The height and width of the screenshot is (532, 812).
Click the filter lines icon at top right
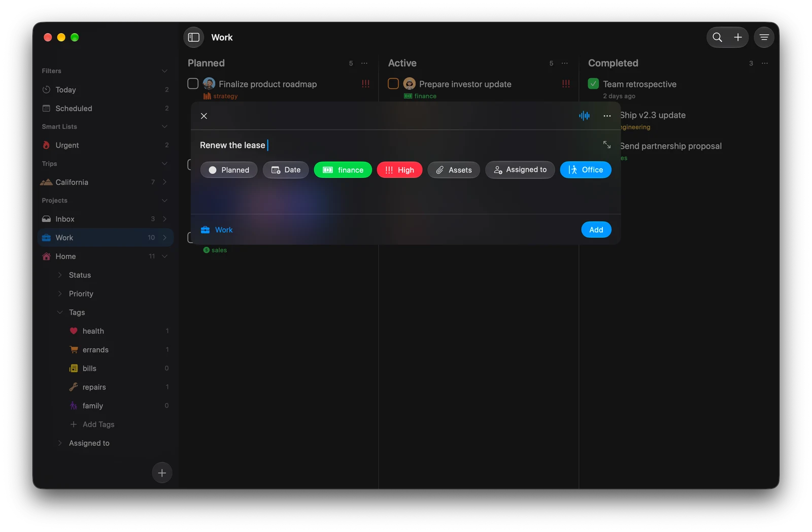point(764,37)
